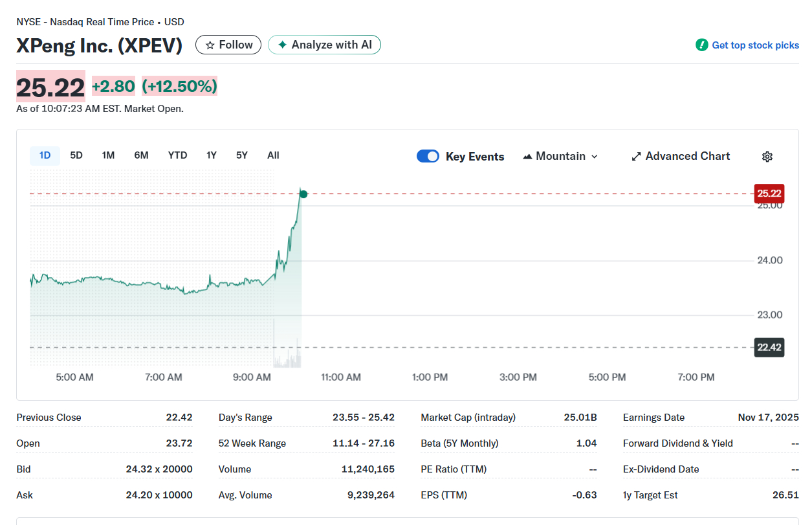Toggle the Key Events switch
Screen dimensions: 812x525
(x=428, y=156)
